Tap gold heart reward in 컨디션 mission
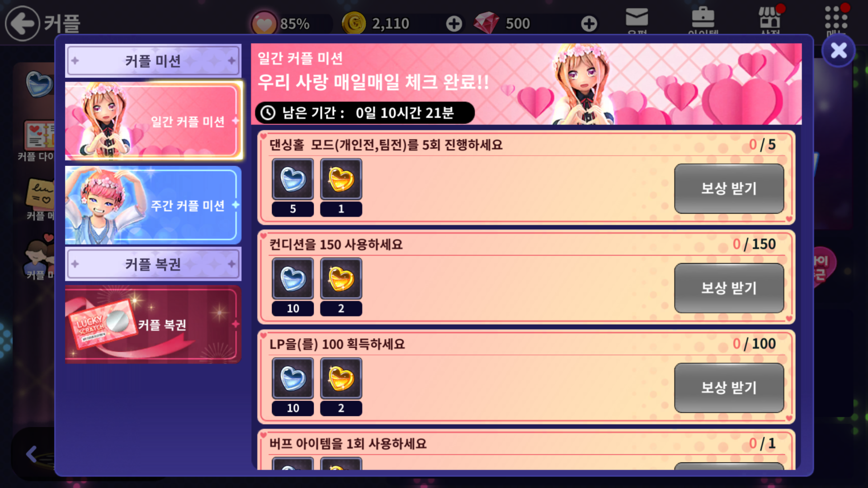Screen dimensions: 868x488 [x=341, y=279]
